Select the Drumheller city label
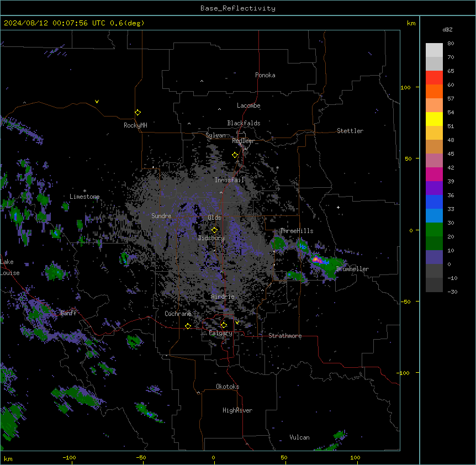Viewport: 476px width, 465px height. tap(352, 269)
